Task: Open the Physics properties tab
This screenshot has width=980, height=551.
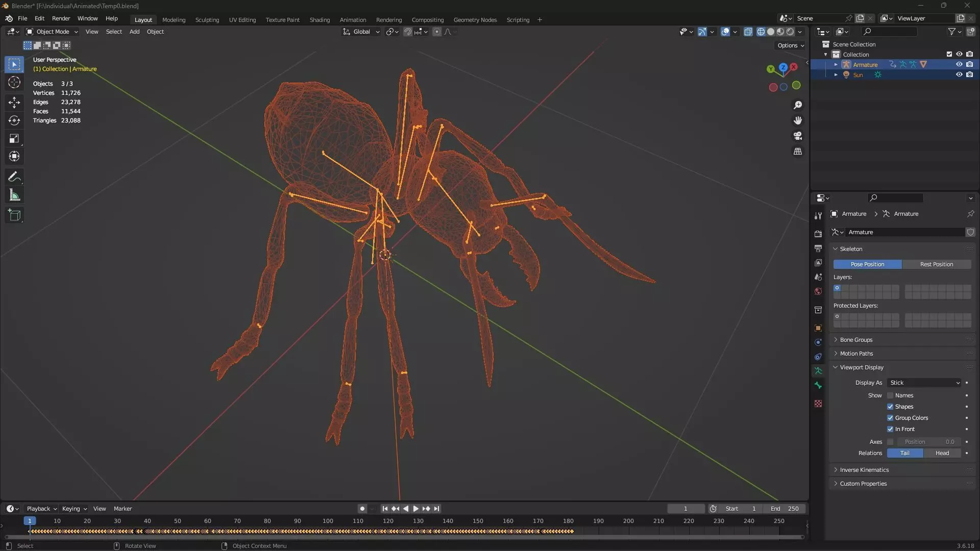Action: (x=818, y=342)
